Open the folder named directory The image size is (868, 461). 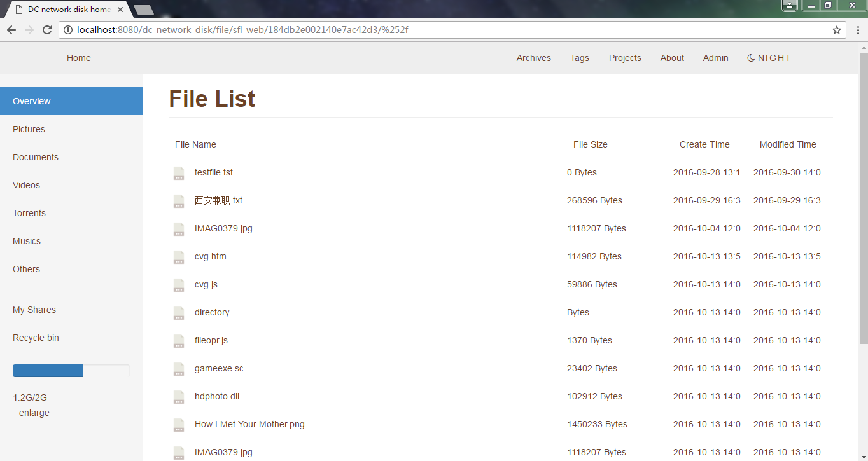point(212,312)
